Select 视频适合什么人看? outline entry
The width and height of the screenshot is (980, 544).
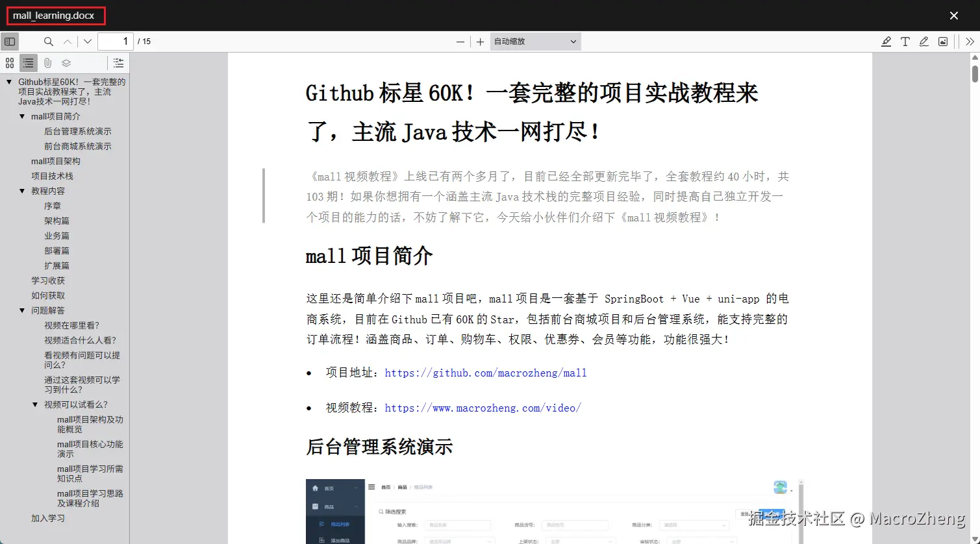click(80, 341)
